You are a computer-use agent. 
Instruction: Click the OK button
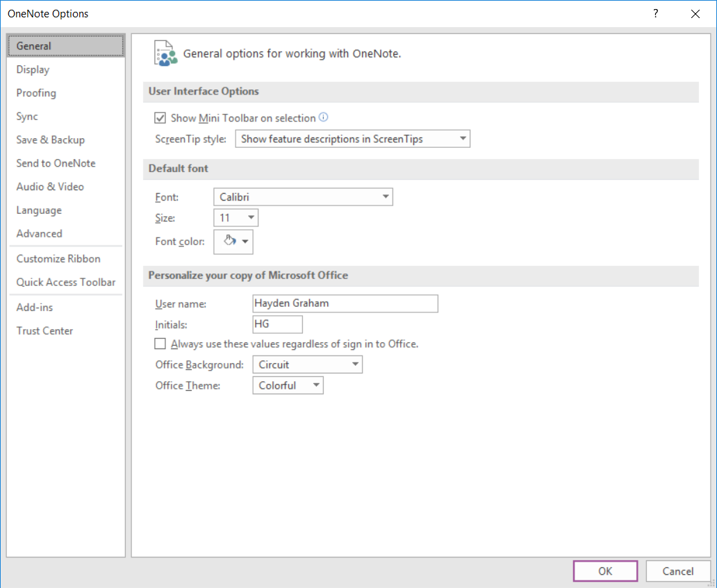click(x=605, y=571)
